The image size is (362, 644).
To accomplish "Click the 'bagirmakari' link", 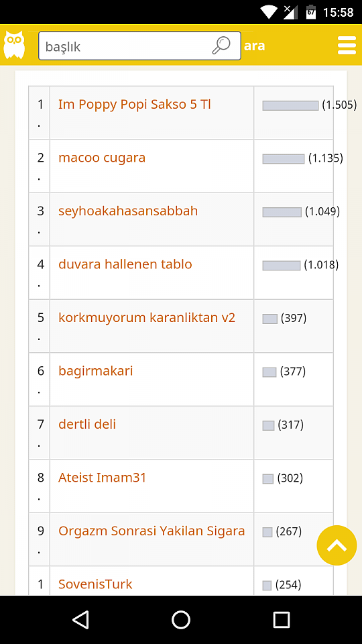I will 96,371.
